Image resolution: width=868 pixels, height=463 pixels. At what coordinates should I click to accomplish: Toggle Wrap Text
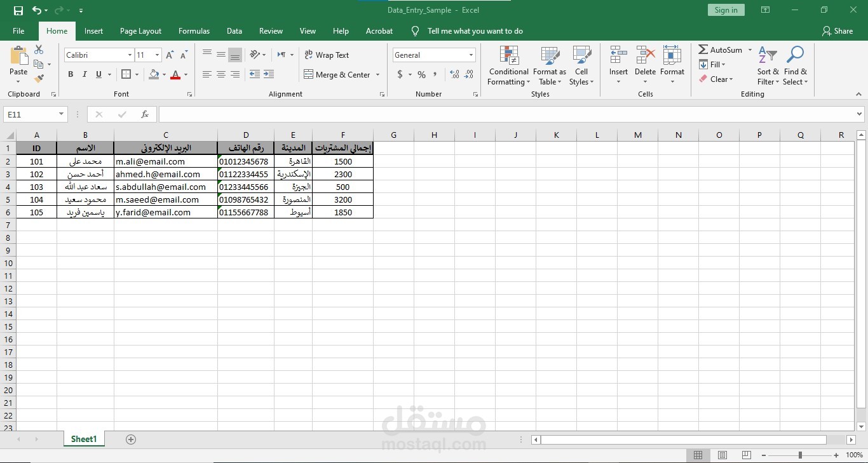coord(327,55)
